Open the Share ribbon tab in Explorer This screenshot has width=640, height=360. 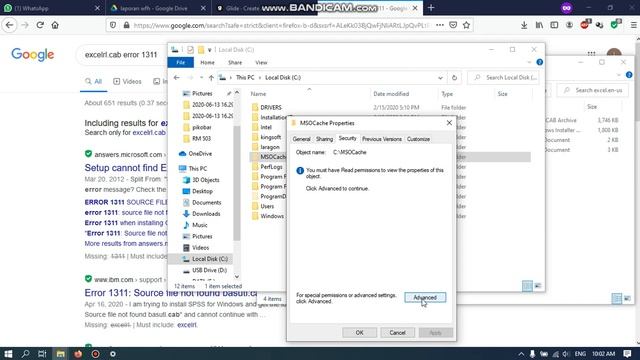coord(235,62)
